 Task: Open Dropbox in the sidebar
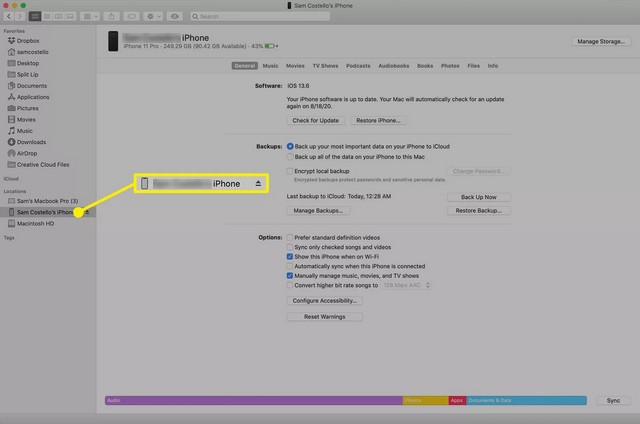[31, 41]
